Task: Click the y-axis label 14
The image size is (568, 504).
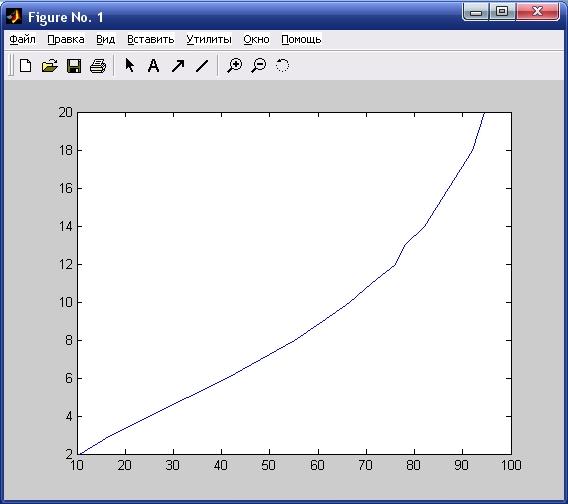Action: click(x=66, y=226)
